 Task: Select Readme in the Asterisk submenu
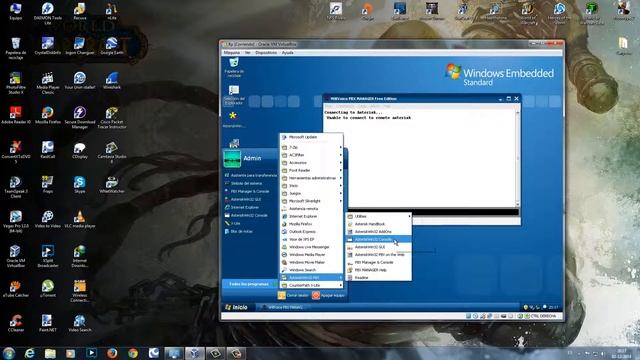click(379, 278)
